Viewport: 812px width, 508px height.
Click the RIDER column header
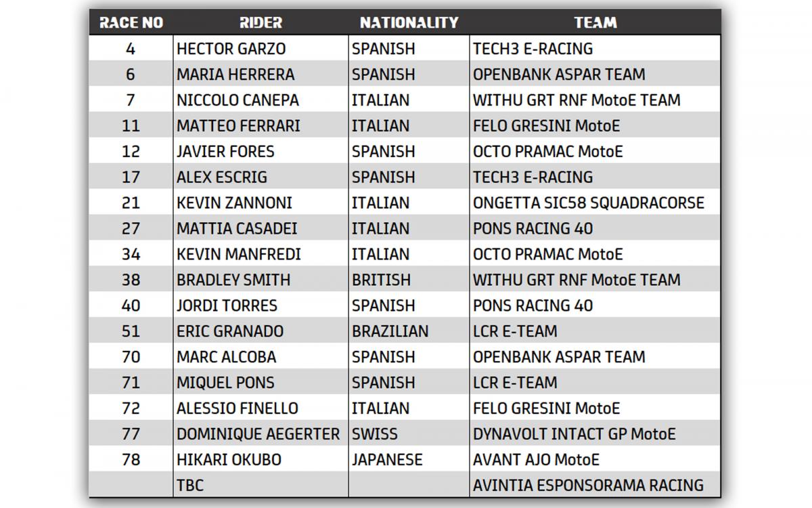pos(261,22)
